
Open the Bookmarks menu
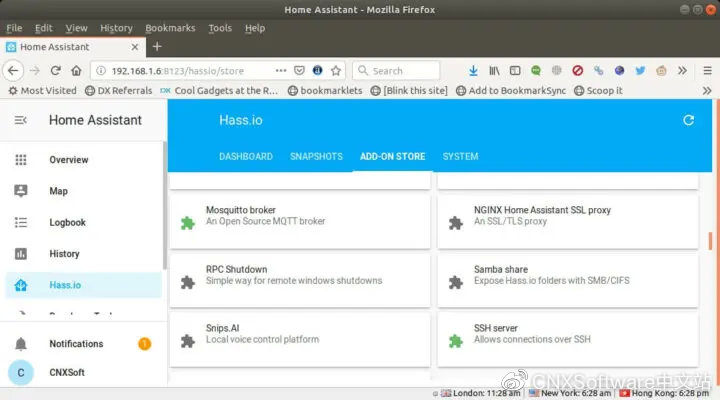(170, 28)
